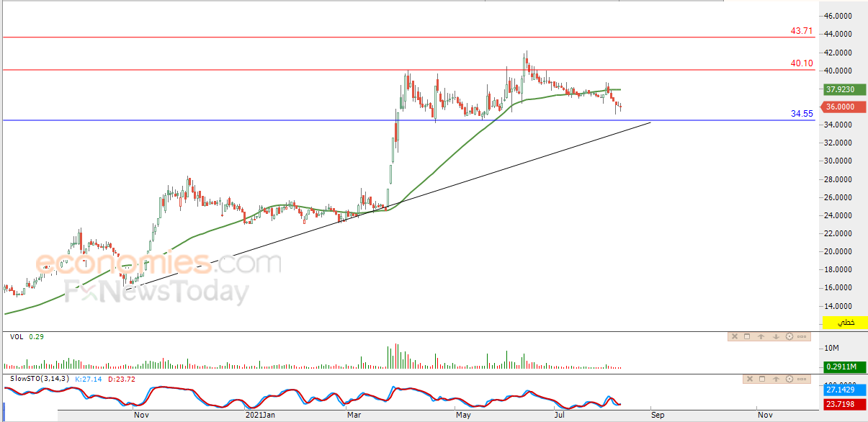Select the blue 34.55 support label

(x=801, y=114)
